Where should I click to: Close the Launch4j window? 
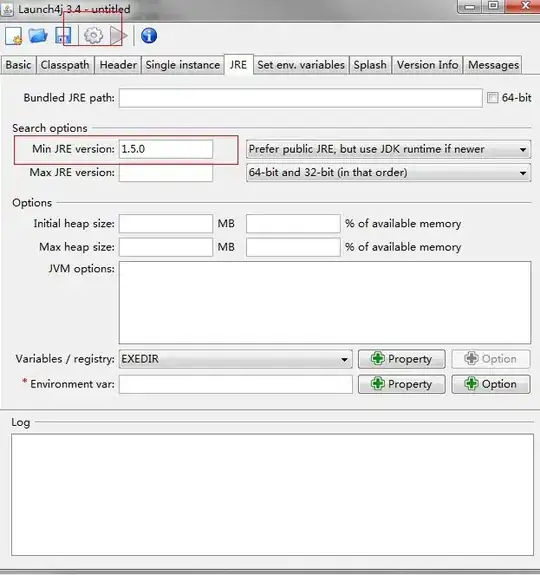coord(525,6)
